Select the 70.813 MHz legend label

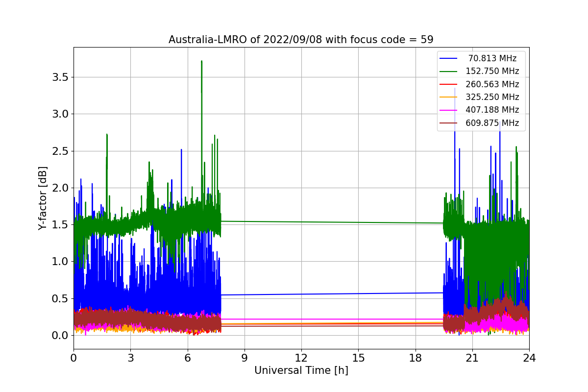pyautogui.click(x=492, y=58)
